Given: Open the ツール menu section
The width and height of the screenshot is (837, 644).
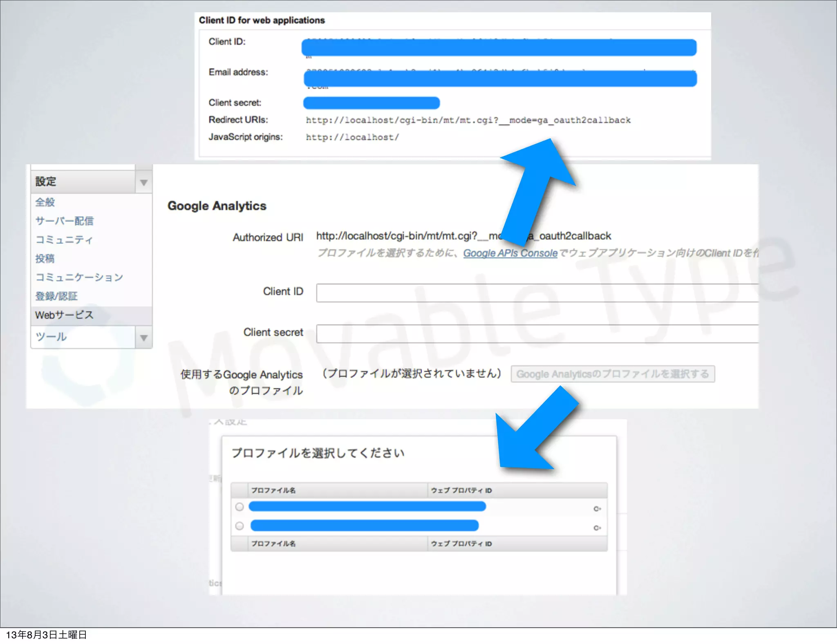Looking at the screenshot, I should point(51,337).
